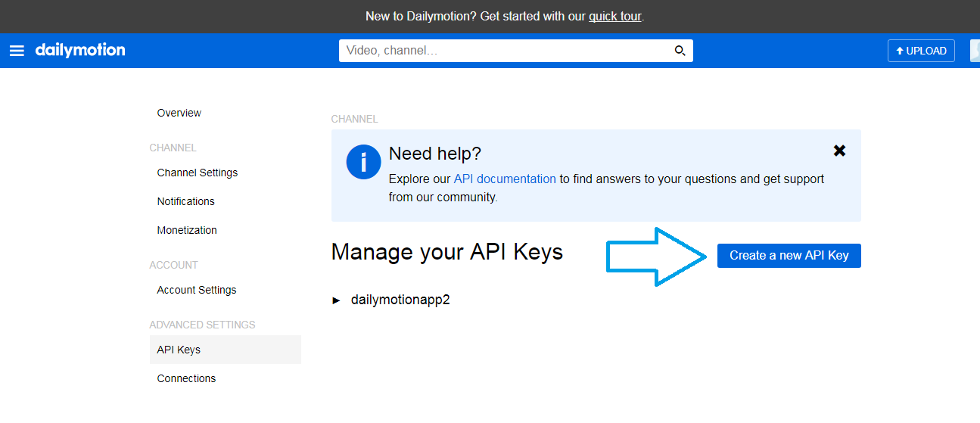Open Account Settings

197,290
